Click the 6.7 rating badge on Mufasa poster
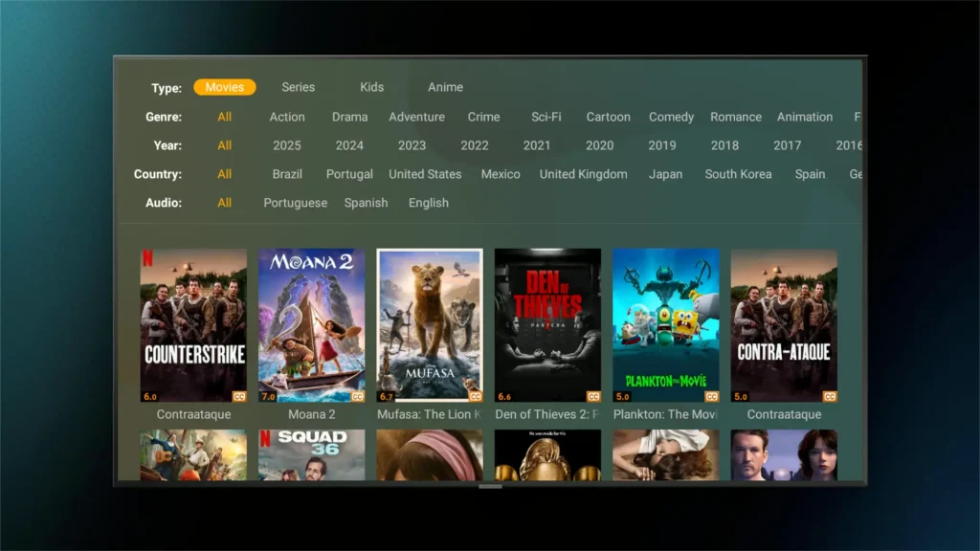Image resolution: width=980 pixels, height=551 pixels. (x=387, y=396)
